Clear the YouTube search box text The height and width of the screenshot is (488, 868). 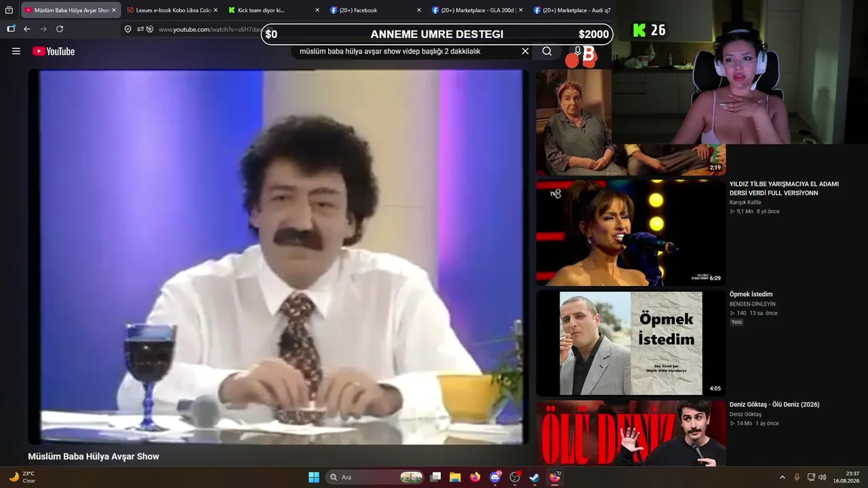pos(525,51)
